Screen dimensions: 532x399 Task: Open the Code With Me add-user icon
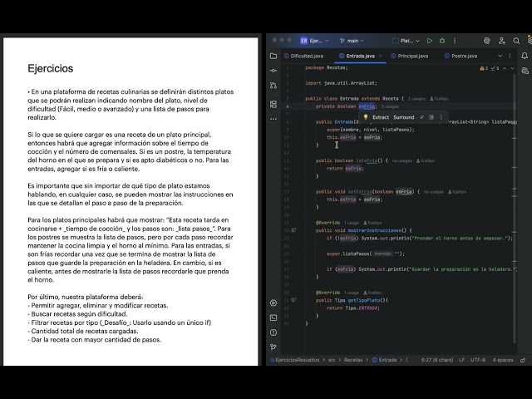502,41
